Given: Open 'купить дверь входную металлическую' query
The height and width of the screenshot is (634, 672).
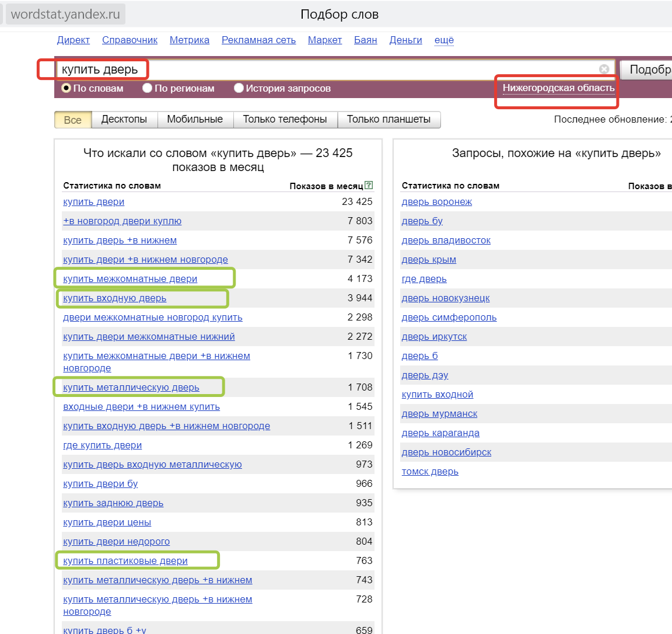Looking at the screenshot, I should [152, 465].
